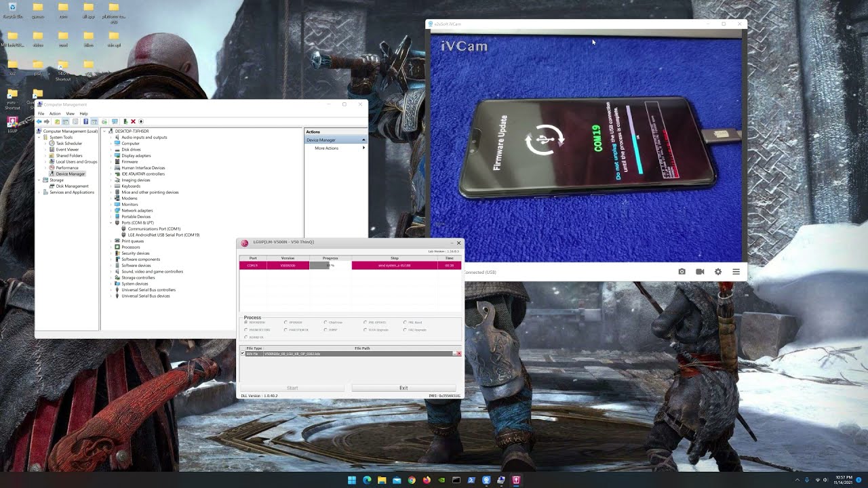This screenshot has height=488, width=868.
Task: Click the Exit button in LGUP
Action: [403, 388]
